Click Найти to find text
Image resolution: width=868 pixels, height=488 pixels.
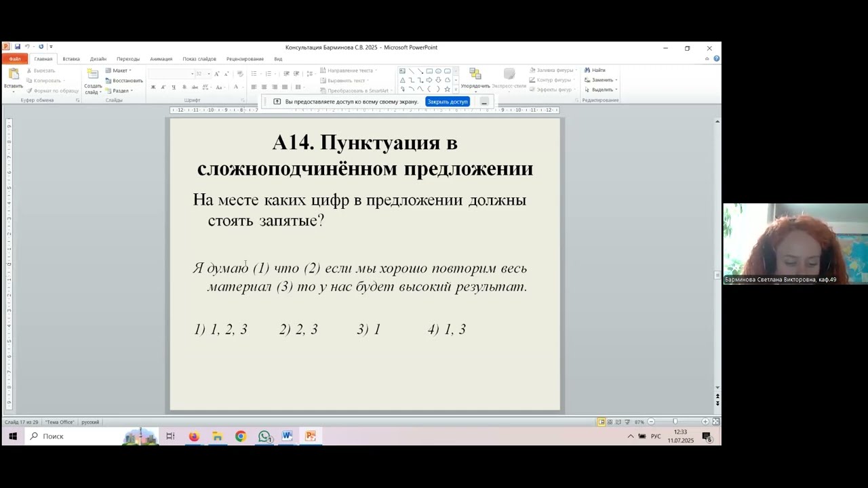point(595,70)
